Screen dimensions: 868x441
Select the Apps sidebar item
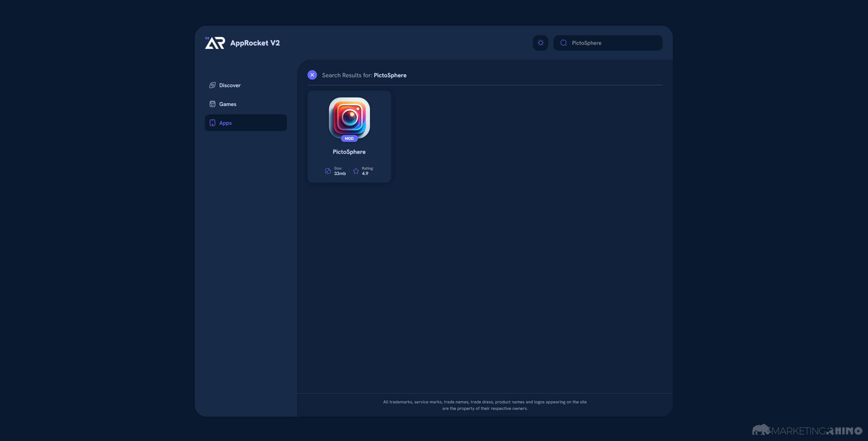pos(225,123)
